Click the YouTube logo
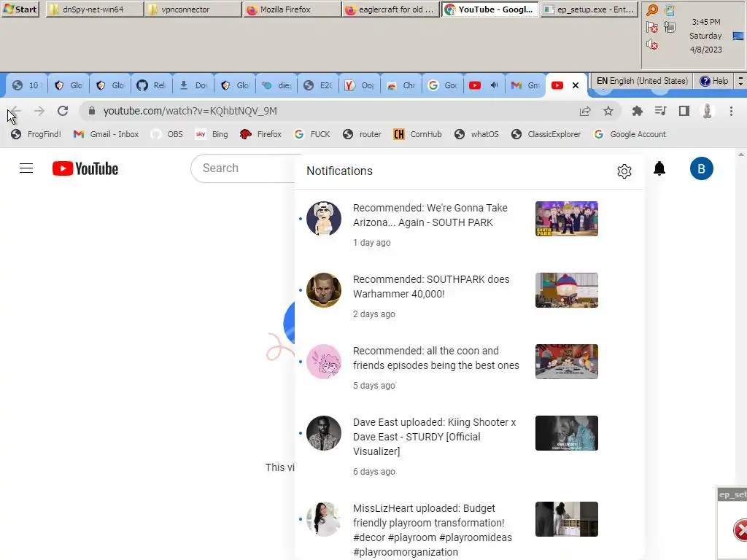 tap(85, 168)
